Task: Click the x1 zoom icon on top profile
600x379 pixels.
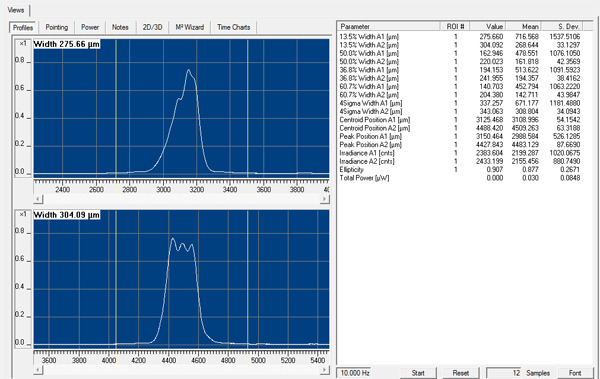Action: click(x=23, y=44)
